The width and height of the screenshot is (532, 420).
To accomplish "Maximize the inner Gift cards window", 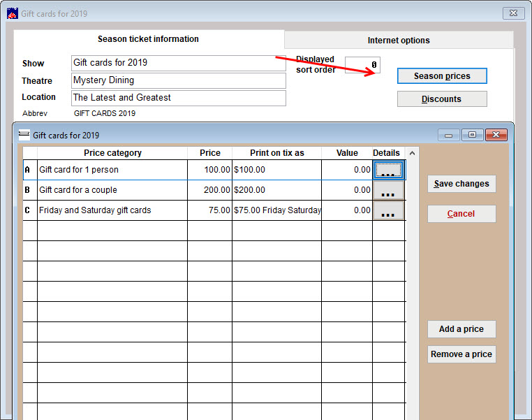I will point(472,135).
